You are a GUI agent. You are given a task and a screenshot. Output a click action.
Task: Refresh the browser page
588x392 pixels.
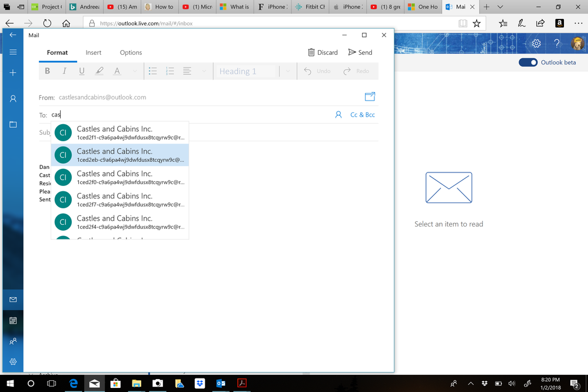(47, 24)
